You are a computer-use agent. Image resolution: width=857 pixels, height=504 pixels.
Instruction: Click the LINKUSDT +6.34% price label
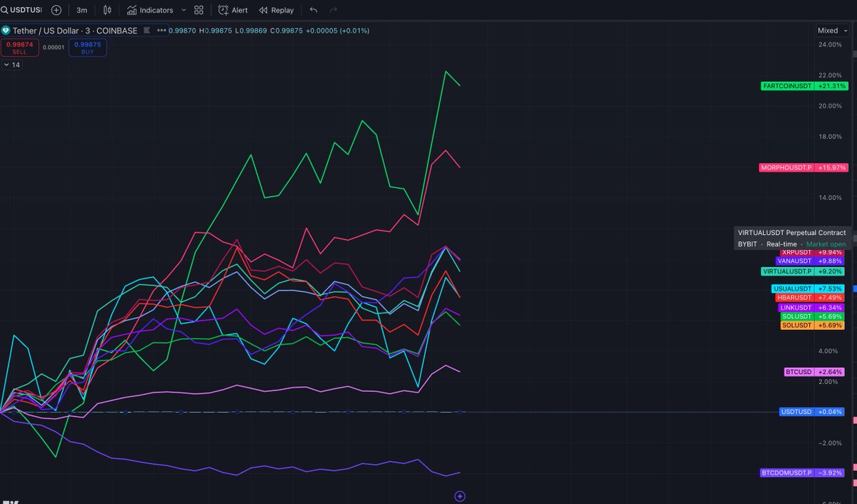click(812, 308)
